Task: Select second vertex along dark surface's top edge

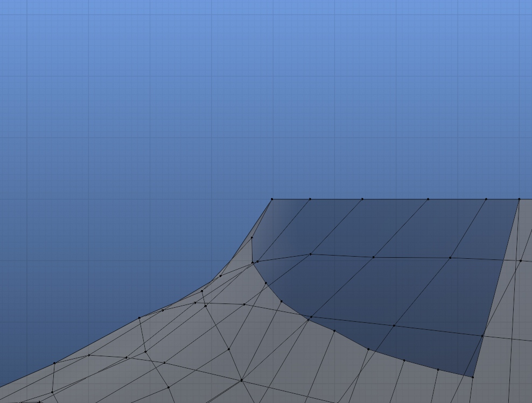Action: click(x=310, y=199)
